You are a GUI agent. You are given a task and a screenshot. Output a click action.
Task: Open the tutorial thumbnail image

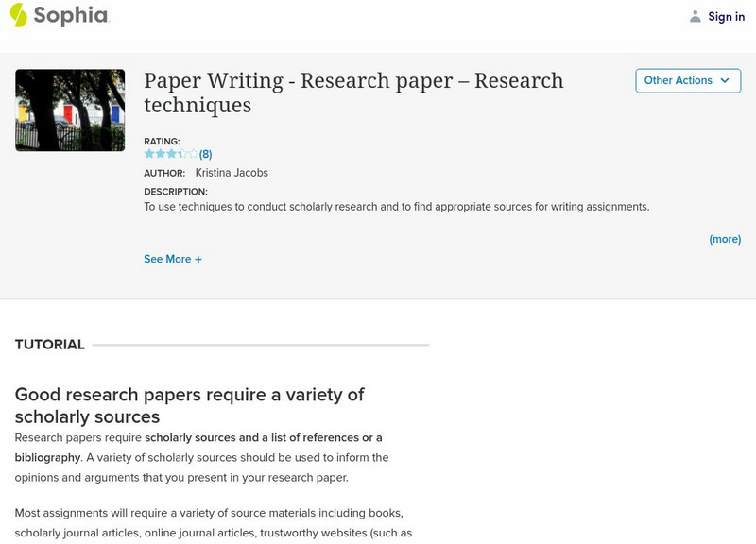click(70, 110)
